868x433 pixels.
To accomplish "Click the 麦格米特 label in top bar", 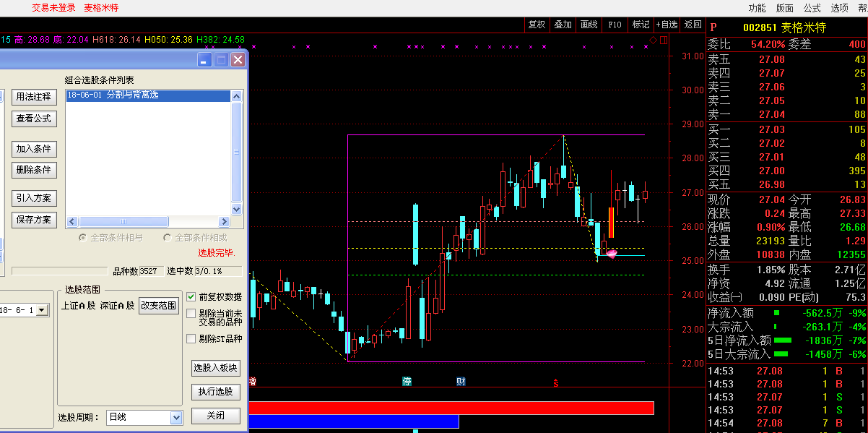I will [x=101, y=8].
